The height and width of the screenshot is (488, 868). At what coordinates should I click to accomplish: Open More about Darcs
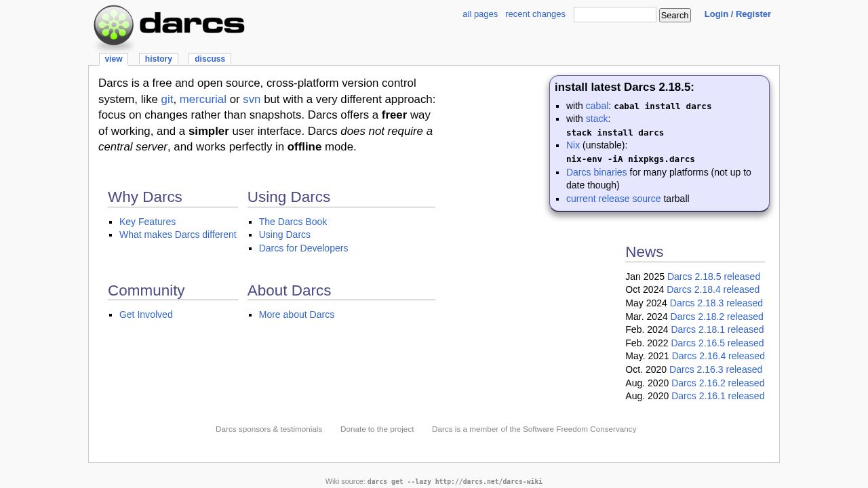(x=296, y=314)
